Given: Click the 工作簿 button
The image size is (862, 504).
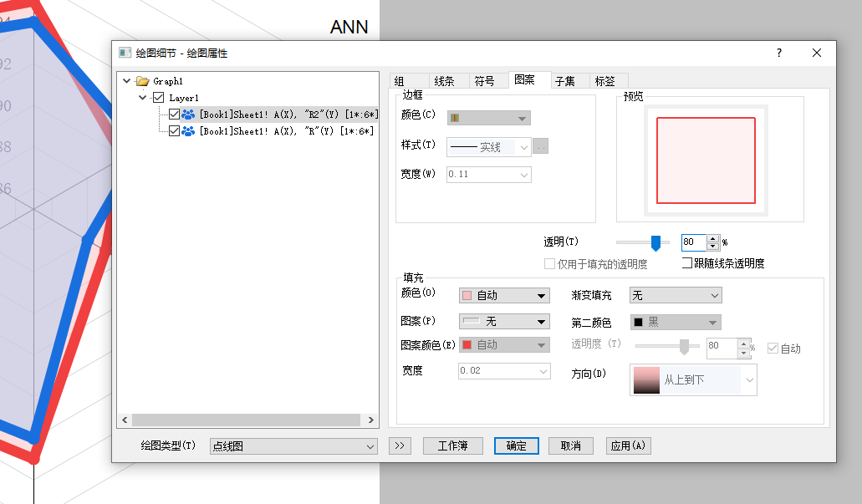Looking at the screenshot, I should tap(453, 445).
